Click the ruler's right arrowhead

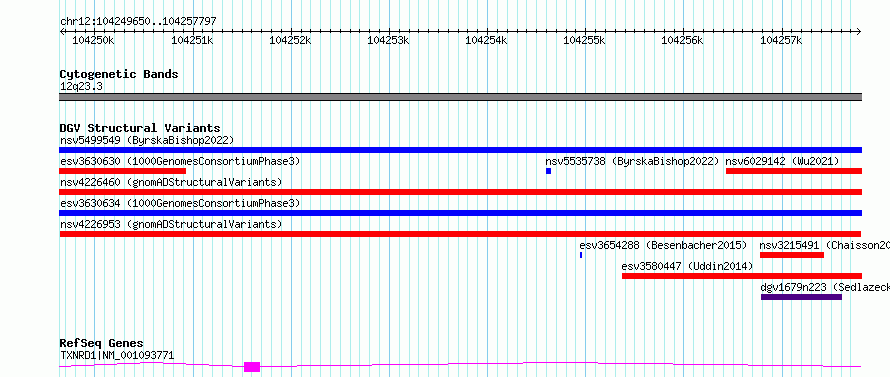pyautogui.click(x=859, y=31)
